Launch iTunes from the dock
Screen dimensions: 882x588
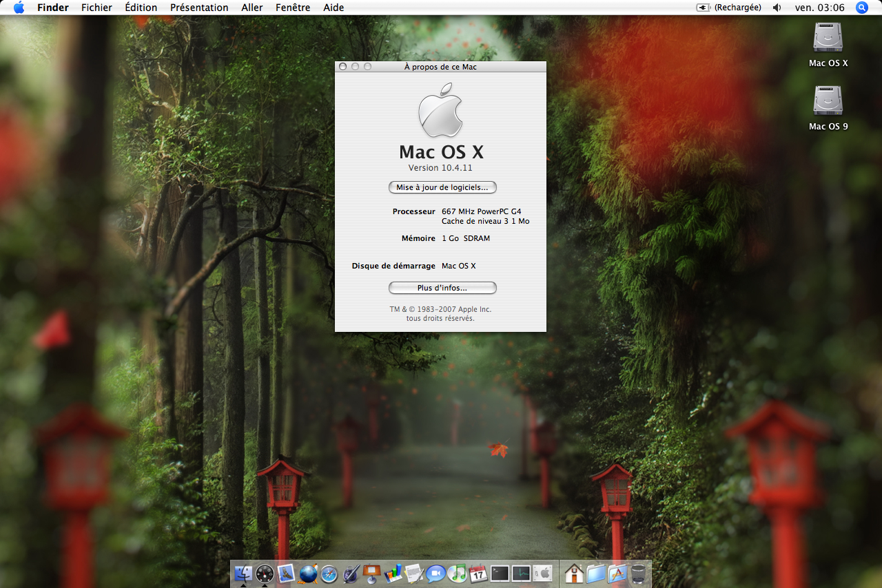tap(457, 573)
